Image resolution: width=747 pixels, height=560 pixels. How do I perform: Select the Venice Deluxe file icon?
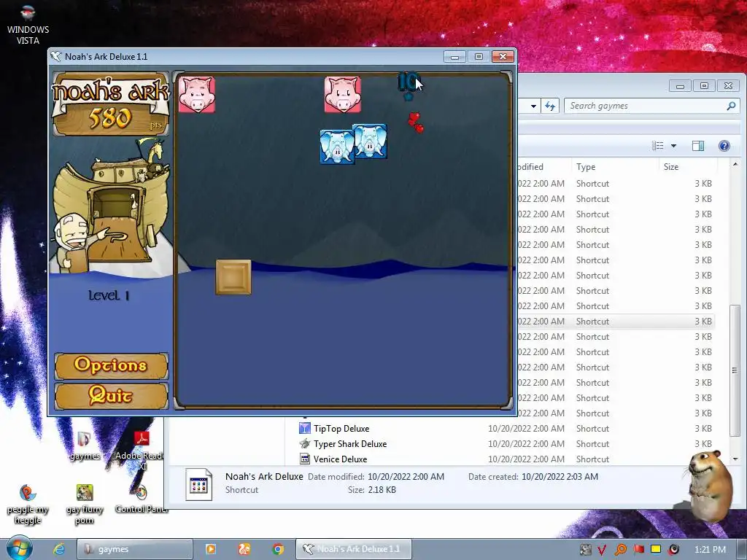(304, 459)
